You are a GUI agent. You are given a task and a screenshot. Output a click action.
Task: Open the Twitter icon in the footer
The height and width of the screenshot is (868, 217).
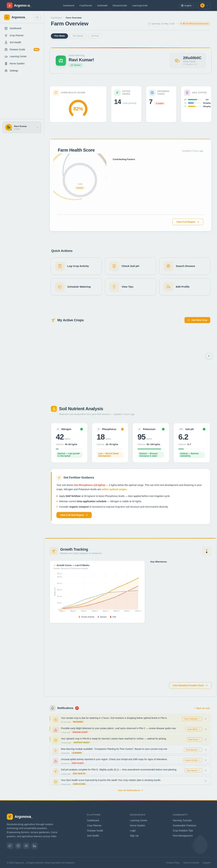pos(10,845)
